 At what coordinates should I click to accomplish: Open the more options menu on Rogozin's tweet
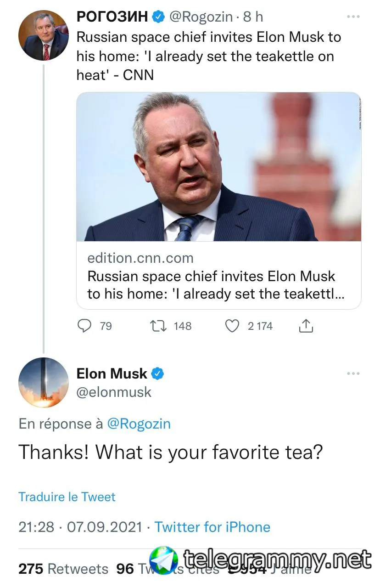[353, 17]
